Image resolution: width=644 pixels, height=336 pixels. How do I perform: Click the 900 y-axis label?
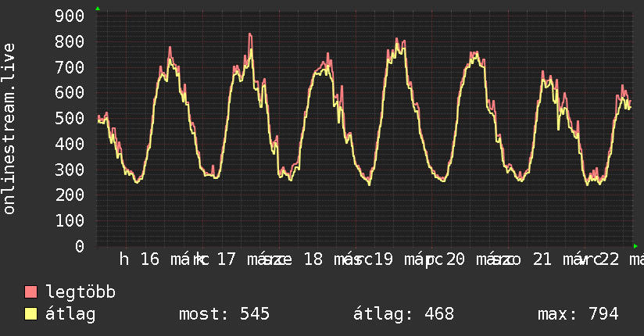pos(70,16)
